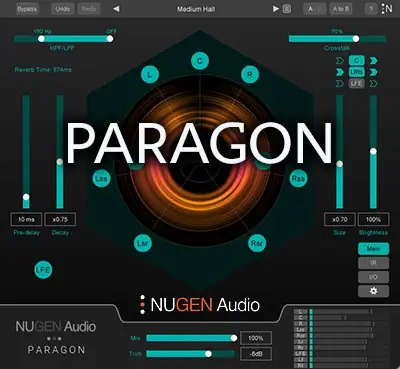Viewport: 400px width, 369px height.
Task: Click the Redo button
Action: pos(89,9)
